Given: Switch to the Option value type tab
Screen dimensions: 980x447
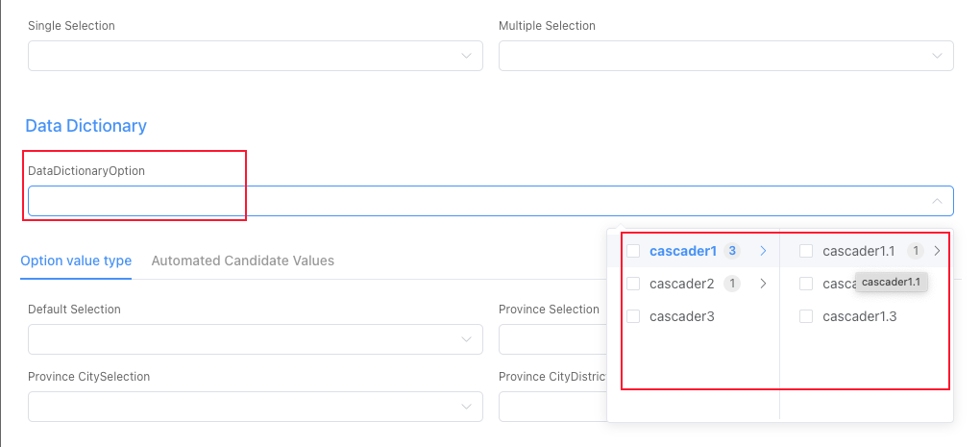Looking at the screenshot, I should (76, 261).
